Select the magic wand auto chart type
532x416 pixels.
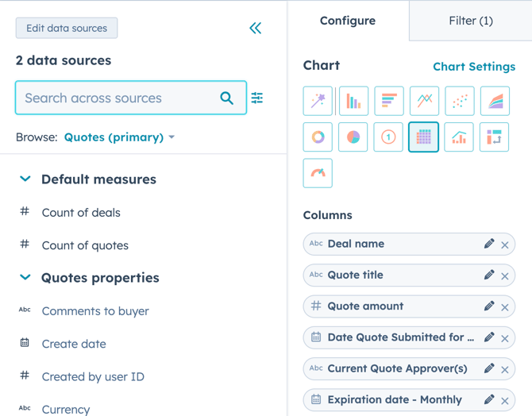(x=318, y=101)
